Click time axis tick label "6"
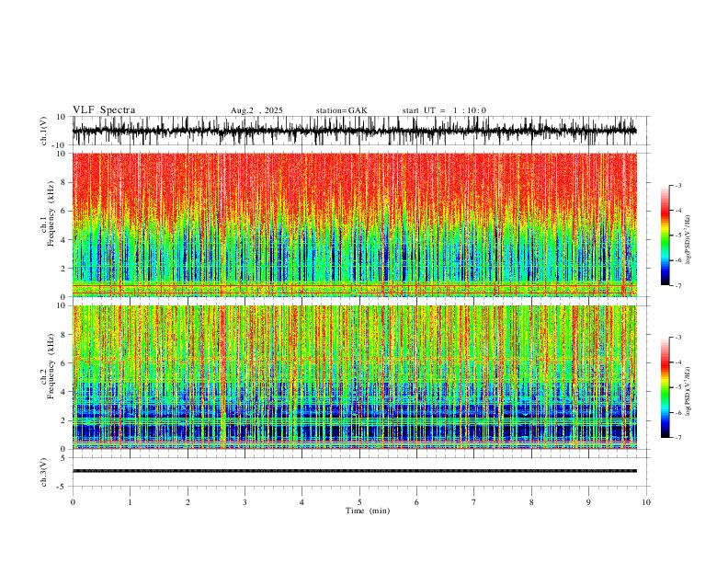 coord(416,502)
